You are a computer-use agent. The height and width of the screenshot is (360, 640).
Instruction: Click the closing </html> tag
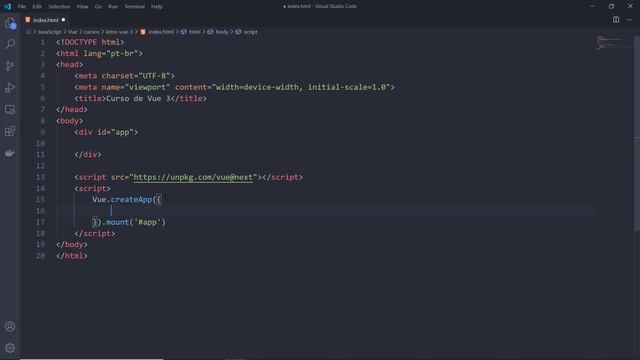[72, 256]
